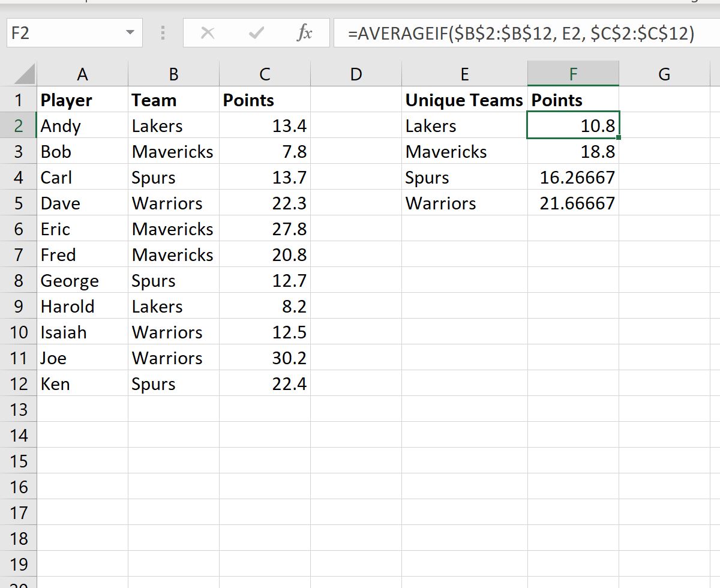Image resolution: width=720 pixels, height=588 pixels.
Task: Select column B header
Action: pyautogui.click(x=173, y=74)
